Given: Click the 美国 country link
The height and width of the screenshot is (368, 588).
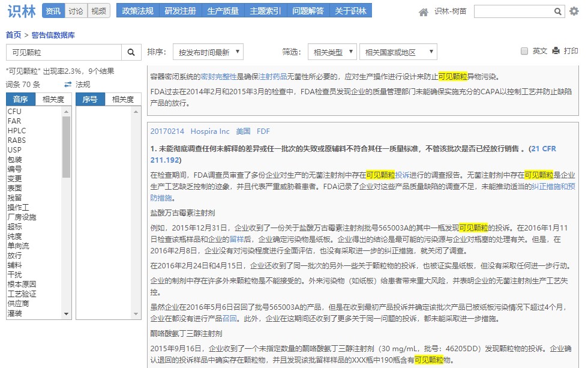Looking at the screenshot, I should 243,131.
